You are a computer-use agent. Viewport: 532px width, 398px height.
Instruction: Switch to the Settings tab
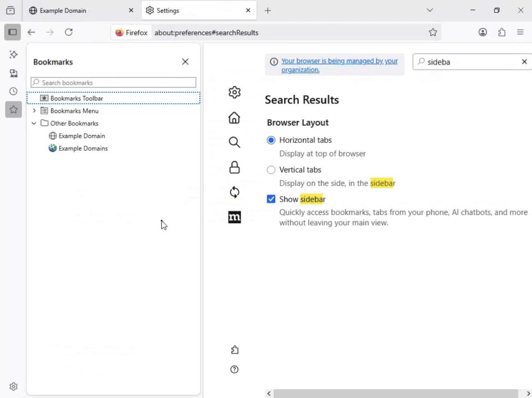click(x=199, y=10)
